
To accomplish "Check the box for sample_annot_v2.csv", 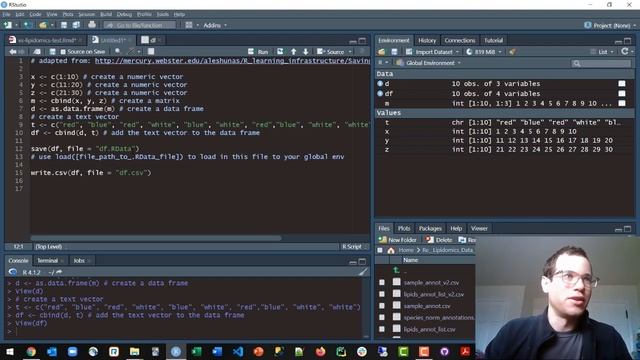I will coord(382,282).
